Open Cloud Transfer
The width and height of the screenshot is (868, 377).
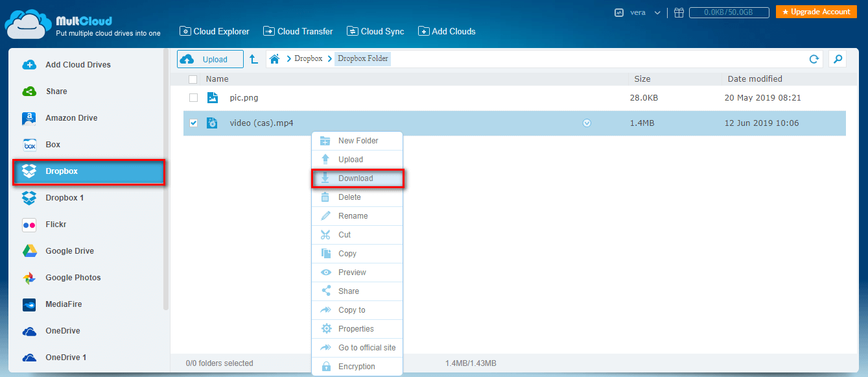[298, 31]
